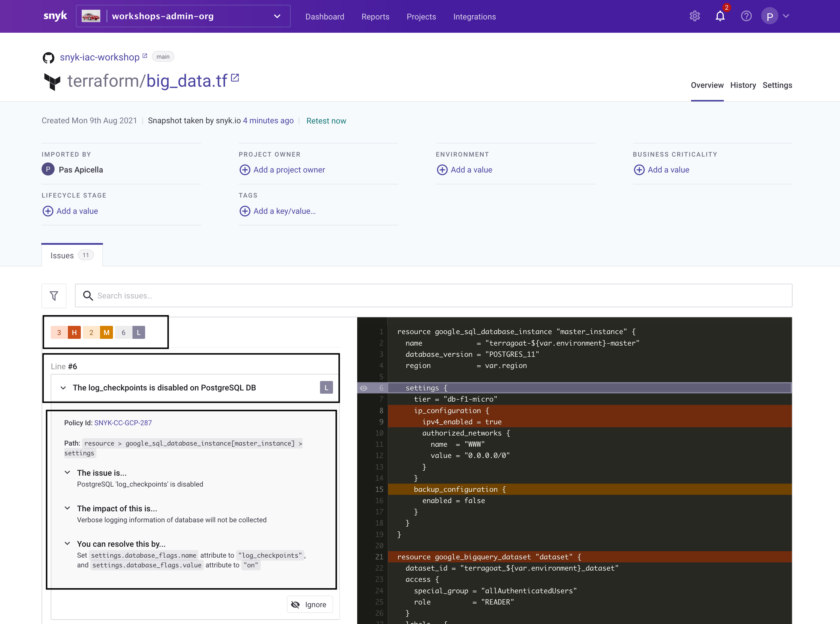
Task: Click code line 'backup_configuration {'
Action: [x=590, y=490]
